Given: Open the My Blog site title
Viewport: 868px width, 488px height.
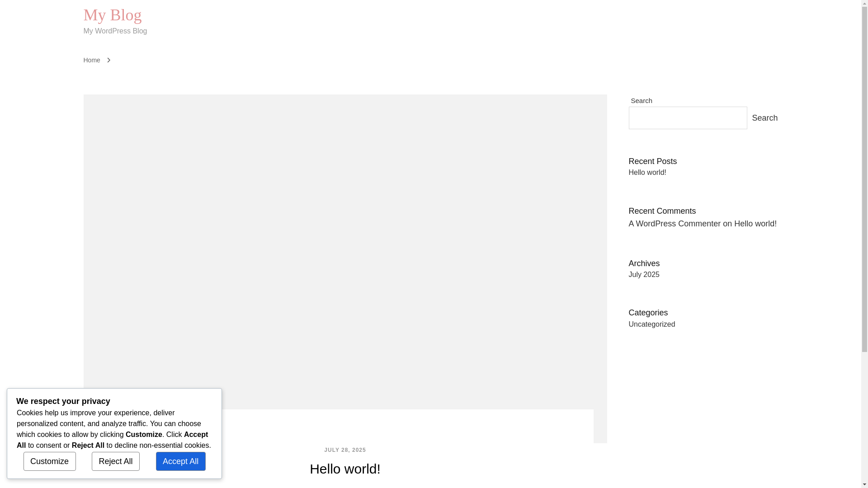Looking at the screenshot, I should coord(112,15).
